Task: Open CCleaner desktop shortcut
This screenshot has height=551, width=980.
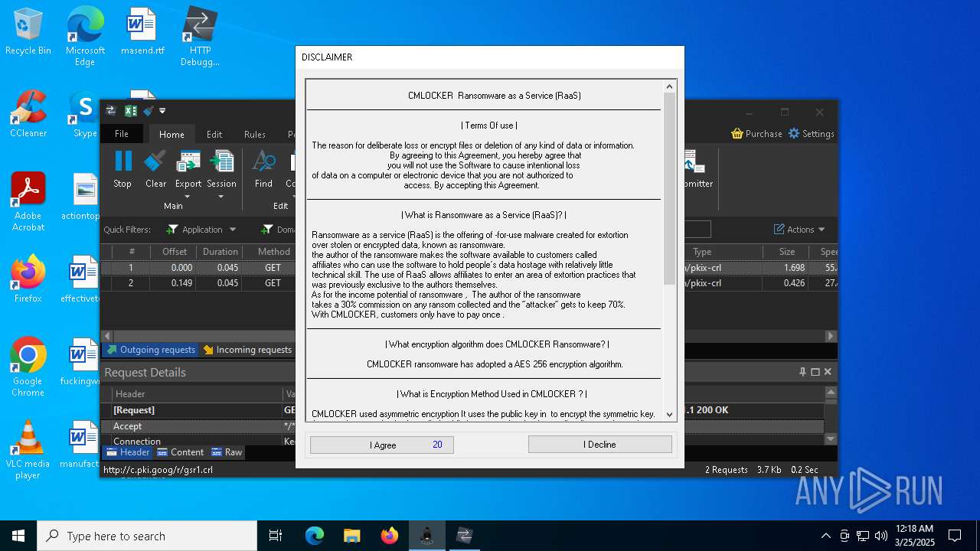Action: pyautogui.click(x=28, y=114)
